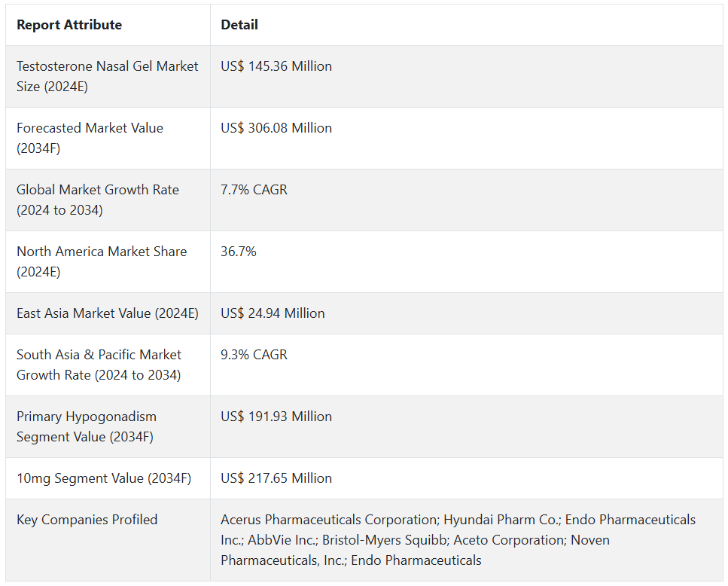Click the 'US$ 306.08 Million' value
728x586 pixels.
276,128
